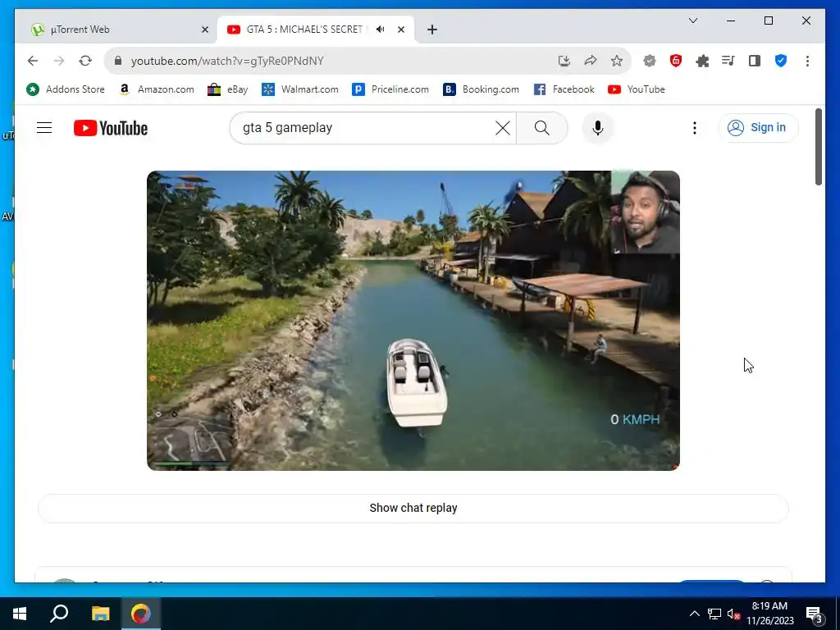Open the blue shield security icon

[781, 61]
